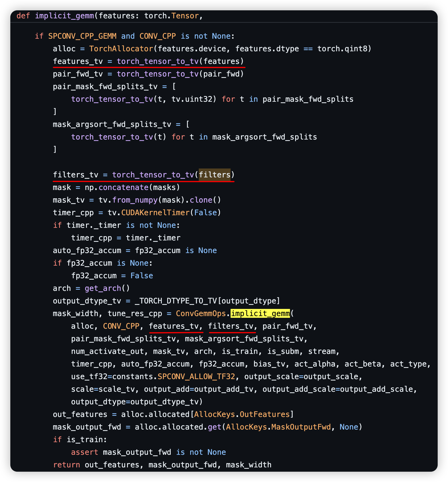Click 'act_type' argument
The height and width of the screenshot is (482, 448).
coord(408,364)
